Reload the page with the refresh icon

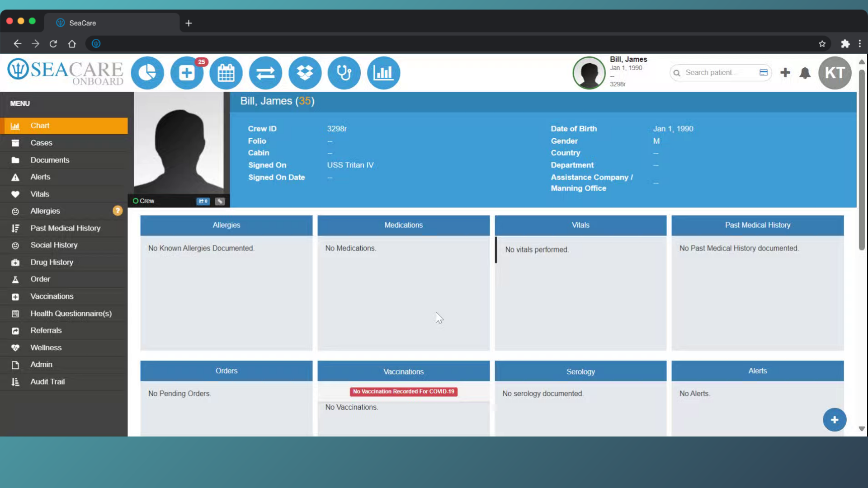53,44
